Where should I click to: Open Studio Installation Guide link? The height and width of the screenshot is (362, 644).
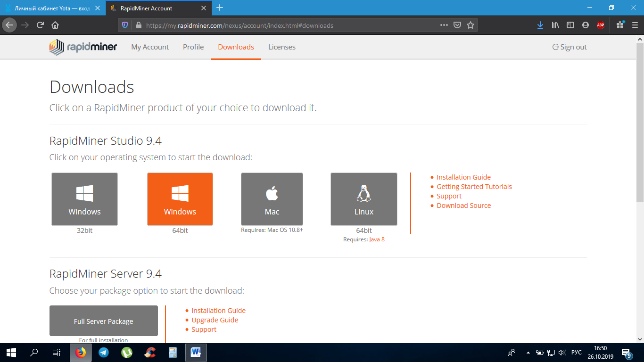pos(463,177)
